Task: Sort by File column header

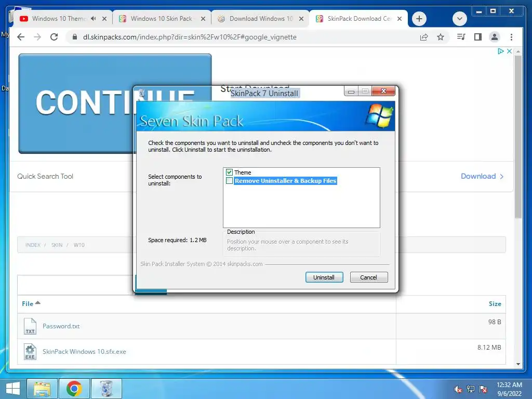Action: 31,303
